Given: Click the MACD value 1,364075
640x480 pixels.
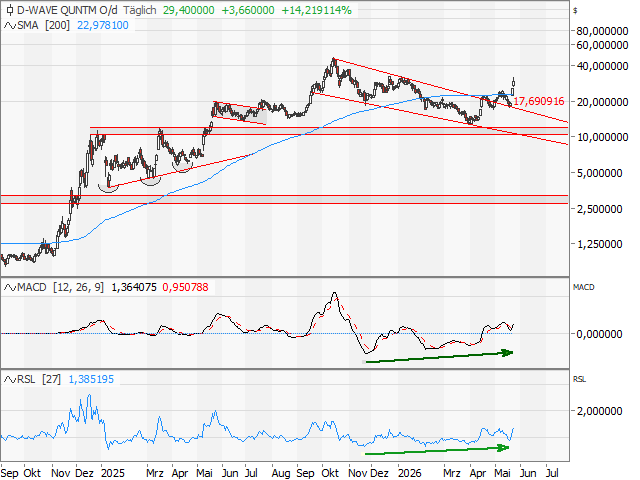Looking at the screenshot, I should [x=134, y=287].
